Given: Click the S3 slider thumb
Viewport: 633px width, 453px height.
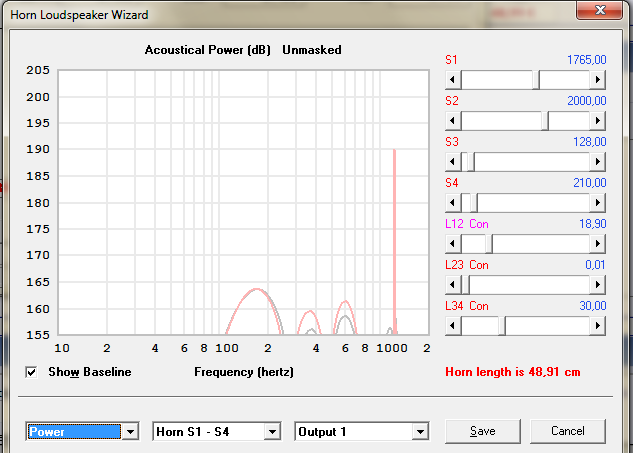Looking at the screenshot, I should 471,162.
